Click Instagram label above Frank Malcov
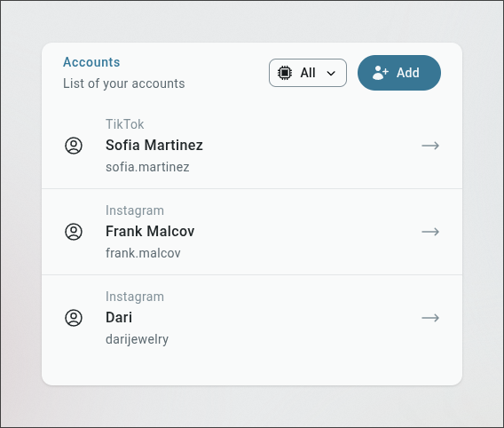 (135, 210)
